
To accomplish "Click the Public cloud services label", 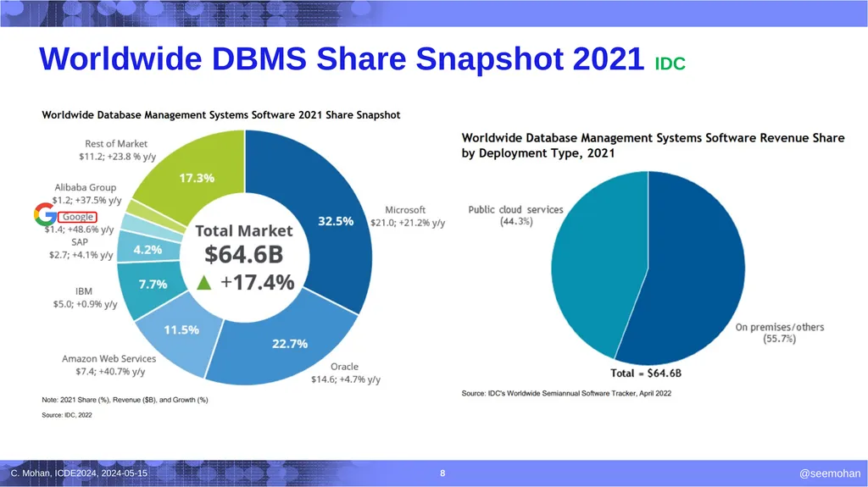I will [516, 210].
